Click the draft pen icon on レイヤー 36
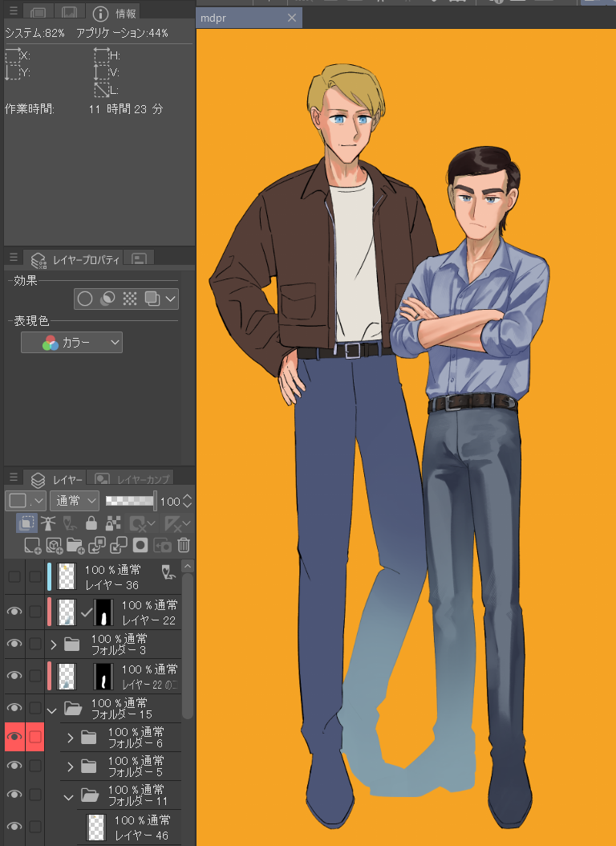This screenshot has width=616, height=846. 169,572
